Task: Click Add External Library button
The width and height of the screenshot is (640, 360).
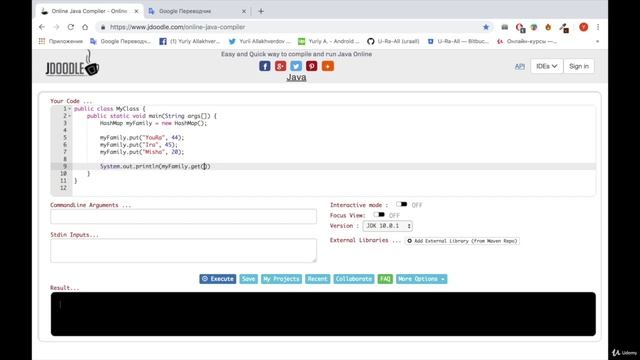Action: pyautogui.click(x=462, y=241)
